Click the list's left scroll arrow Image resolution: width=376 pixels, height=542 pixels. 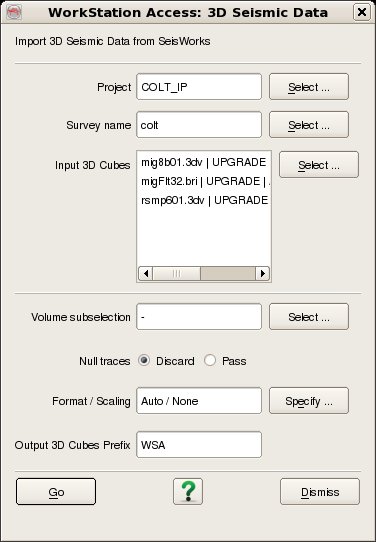click(x=145, y=273)
